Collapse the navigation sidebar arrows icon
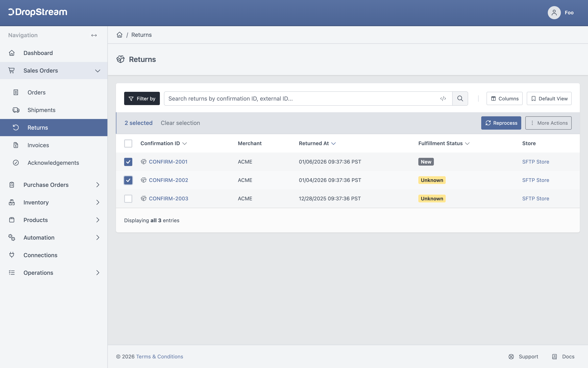This screenshot has width=588, height=368. (94, 35)
